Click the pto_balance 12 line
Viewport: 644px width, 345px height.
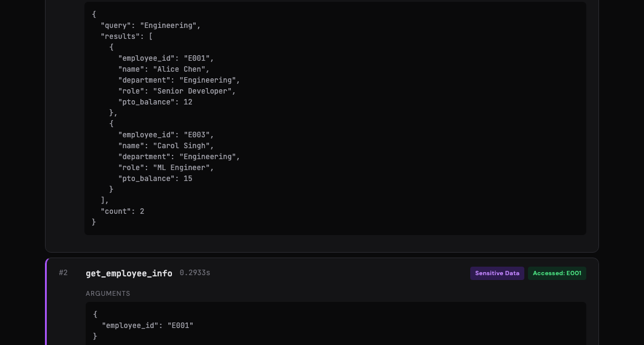pos(156,102)
